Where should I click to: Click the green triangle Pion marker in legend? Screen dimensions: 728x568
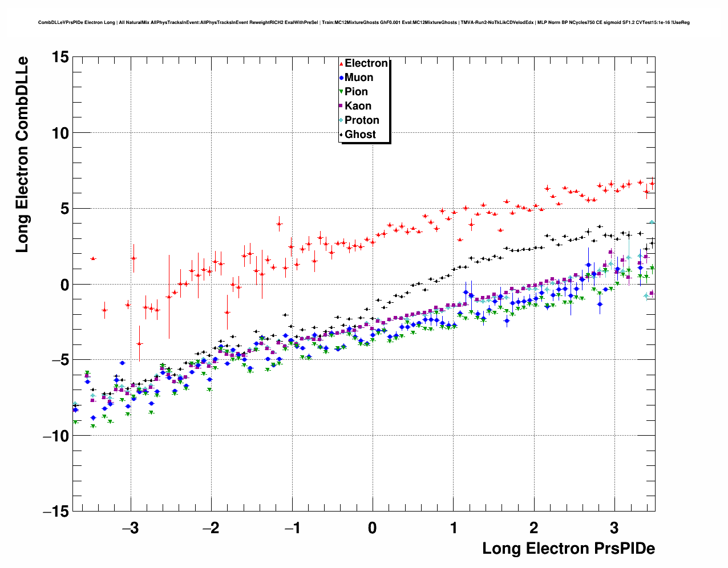341,92
